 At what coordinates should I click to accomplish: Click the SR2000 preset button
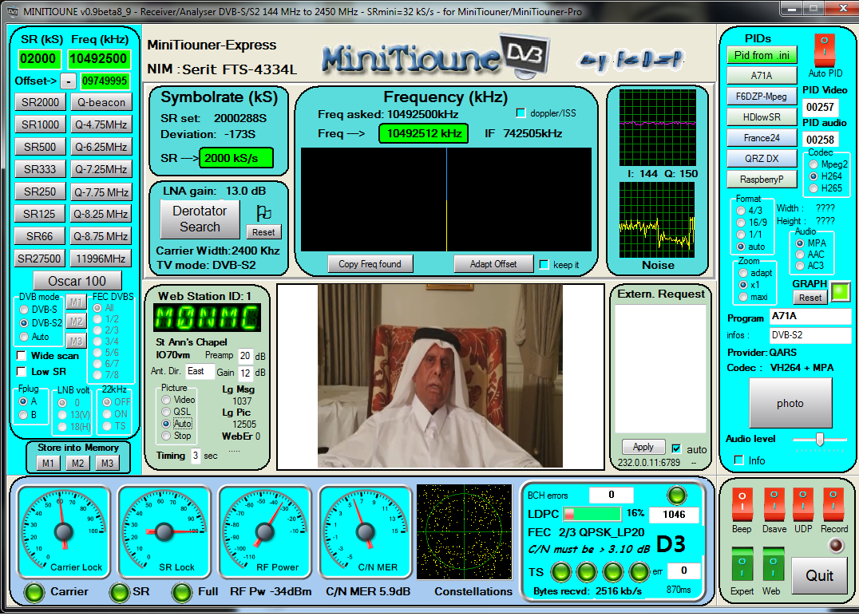pos(40,102)
